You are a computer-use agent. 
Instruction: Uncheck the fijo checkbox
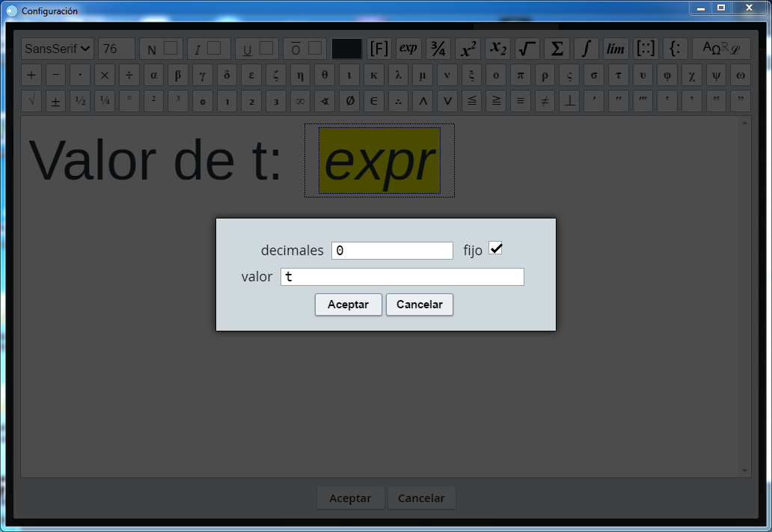(x=495, y=248)
